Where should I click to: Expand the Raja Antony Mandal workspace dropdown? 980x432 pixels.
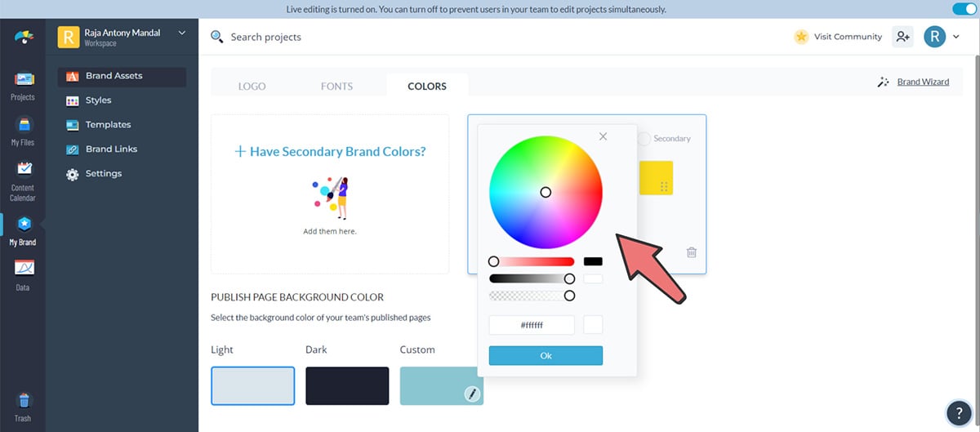pos(181,33)
